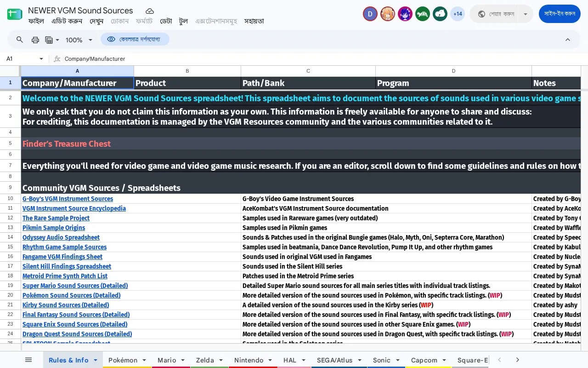
Task: Open the ফাইল (File) menu
Action: [x=36, y=21]
